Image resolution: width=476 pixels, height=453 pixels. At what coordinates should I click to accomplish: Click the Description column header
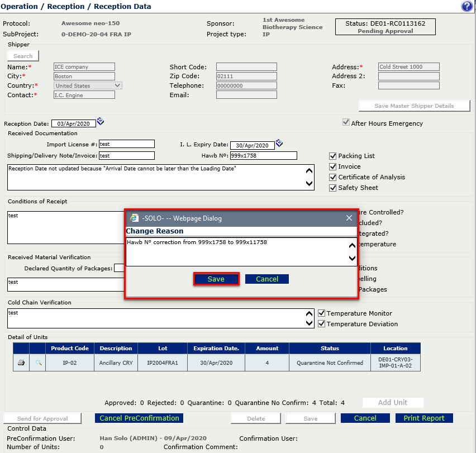click(x=116, y=349)
